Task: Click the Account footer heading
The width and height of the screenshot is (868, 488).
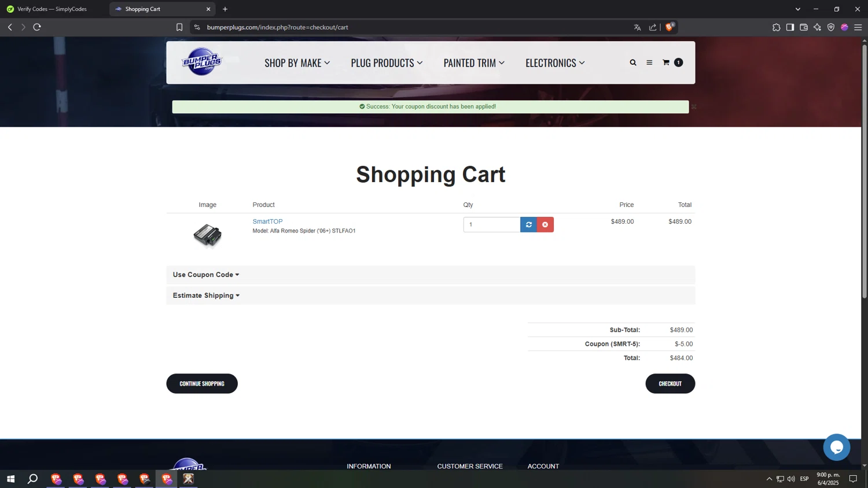Action: coord(543,466)
